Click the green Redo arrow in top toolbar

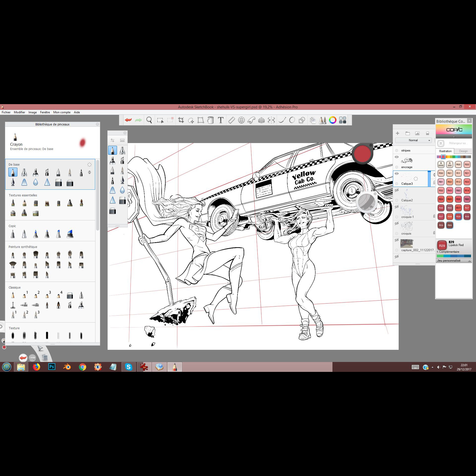(x=138, y=120)
